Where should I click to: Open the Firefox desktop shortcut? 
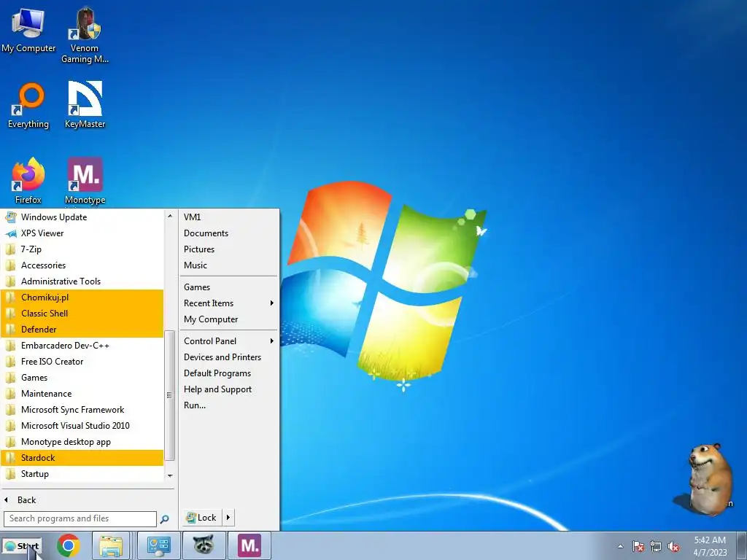click(x=28, y=181)
